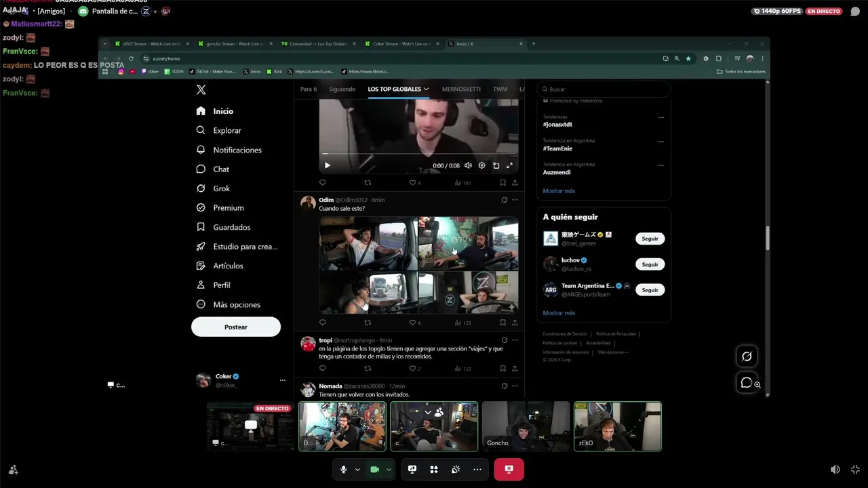Bookmark Odim's tweet

502,323
